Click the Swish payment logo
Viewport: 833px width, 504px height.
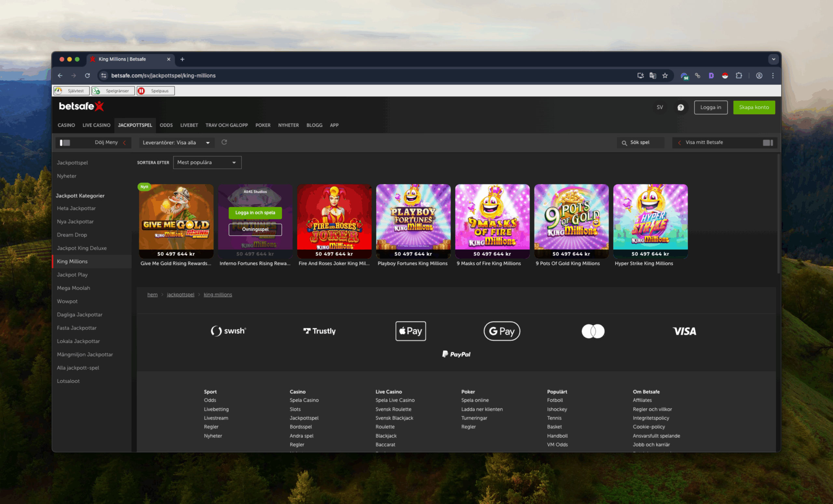(x=228, y=331)
